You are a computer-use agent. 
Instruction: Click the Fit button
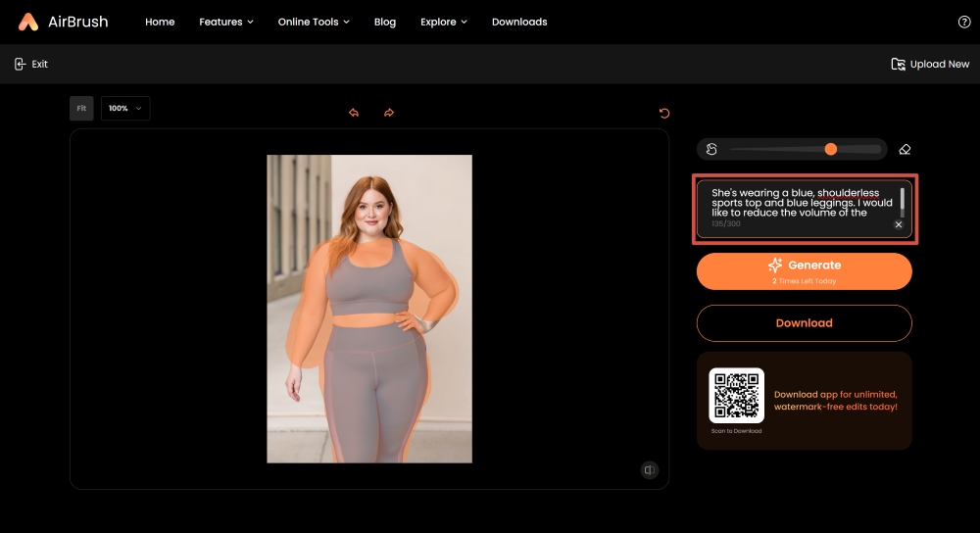[x=81, y=108]
